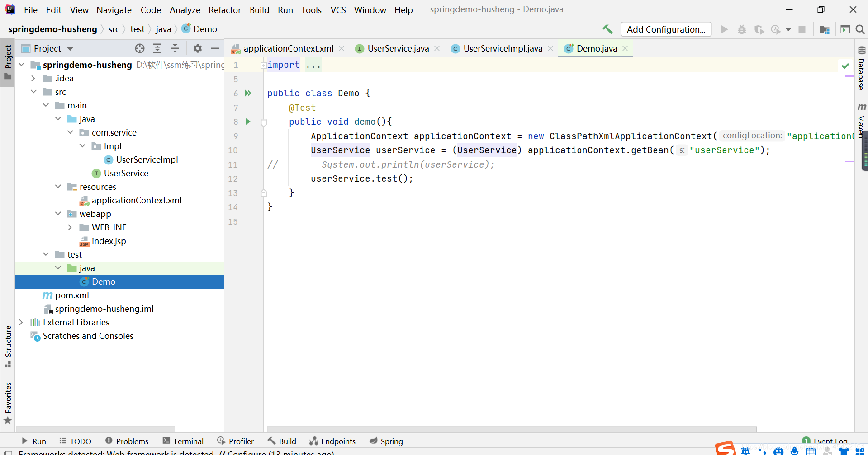The image size is (868, 455).
Task: Open profiler run dropdown arrow
Action: point(788,29)
